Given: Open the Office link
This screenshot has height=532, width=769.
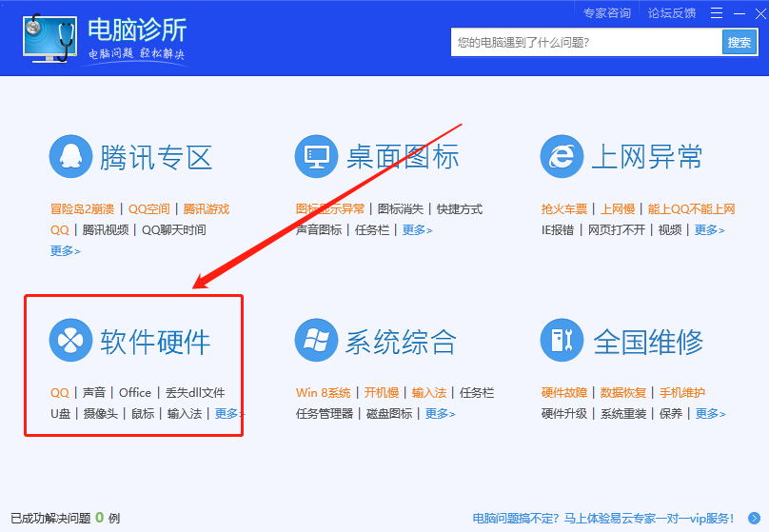Looking at the screenshot, I should tap(135, 393).
